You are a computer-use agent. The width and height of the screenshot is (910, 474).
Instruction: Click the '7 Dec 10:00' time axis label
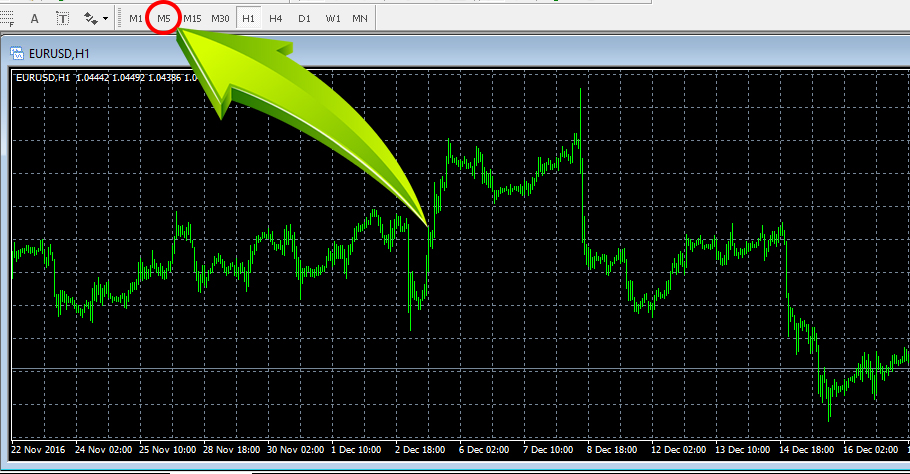coord(548,450)
